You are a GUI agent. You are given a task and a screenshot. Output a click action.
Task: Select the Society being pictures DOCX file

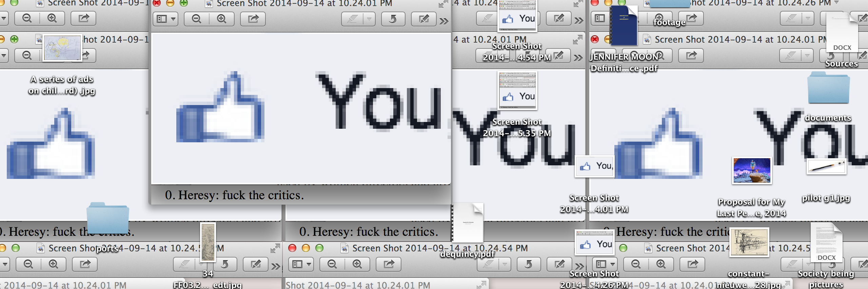point(826,243)
